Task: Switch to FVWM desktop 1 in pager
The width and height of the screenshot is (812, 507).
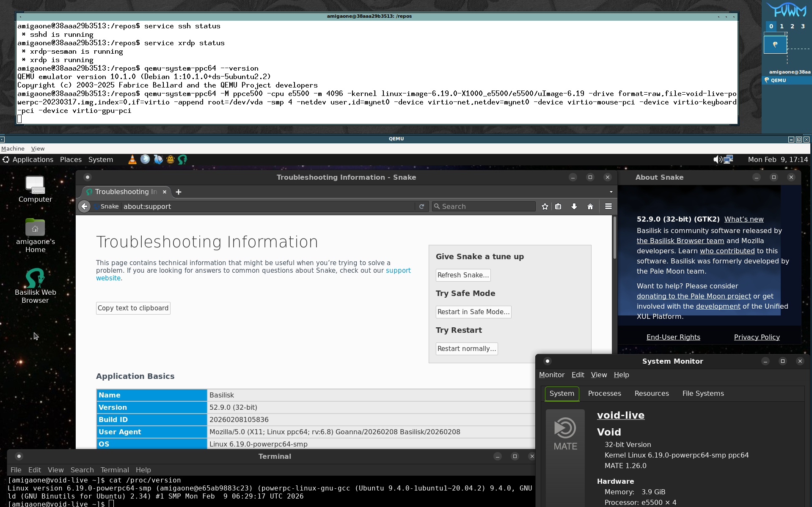Action: (x=782, y=26)
